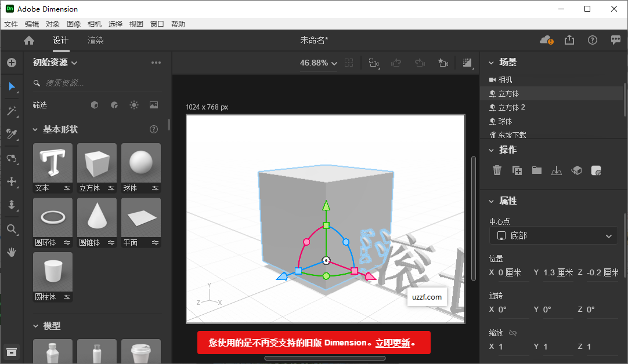The width and height of the screenshot is (628, 364).
Task: Select the Zoom tool
Action: 12,228
